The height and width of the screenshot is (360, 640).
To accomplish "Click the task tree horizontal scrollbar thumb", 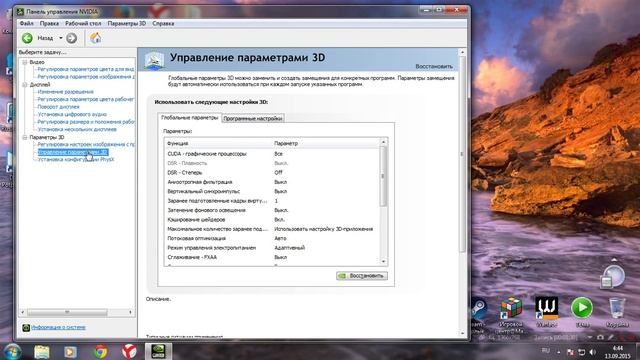I will [x=67, y=312].
